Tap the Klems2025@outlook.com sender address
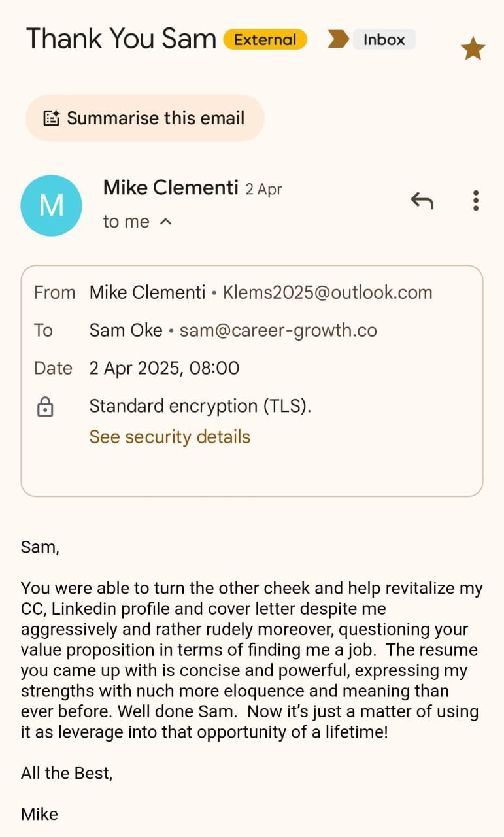The image size is (504, 837). [x=328, y=292]
